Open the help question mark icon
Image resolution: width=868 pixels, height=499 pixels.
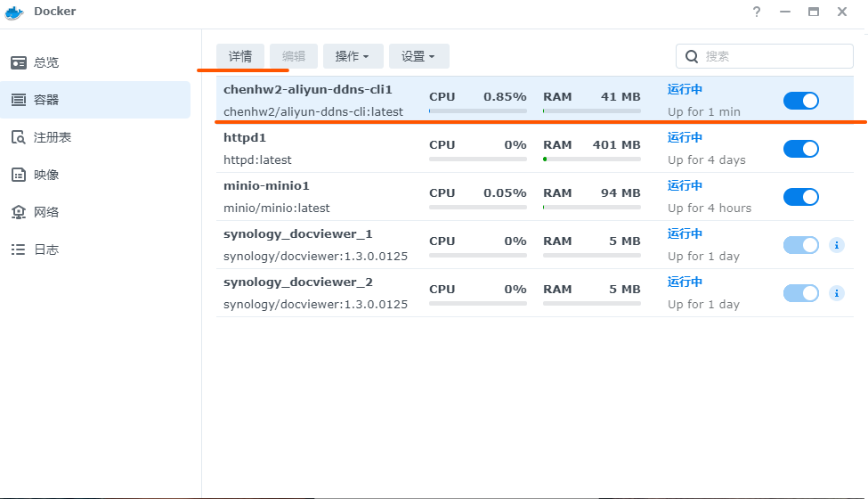756,12
